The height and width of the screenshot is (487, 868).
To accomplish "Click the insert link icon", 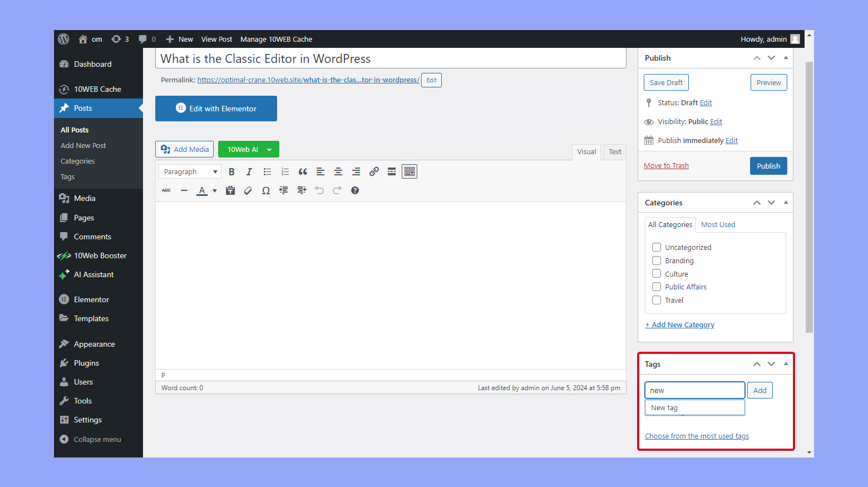I will 374,171.
